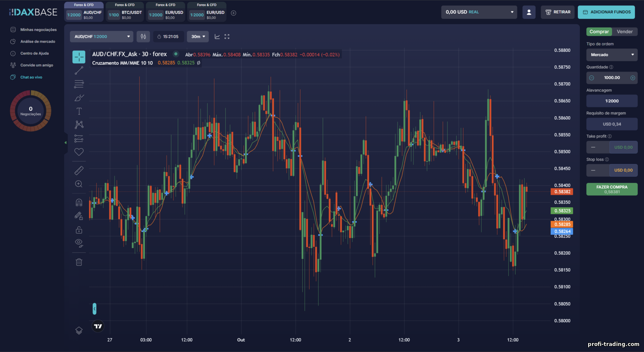Switch to the last EUR/USD tab
Viewport: 644px width, 352px height.
click(207, 12)
